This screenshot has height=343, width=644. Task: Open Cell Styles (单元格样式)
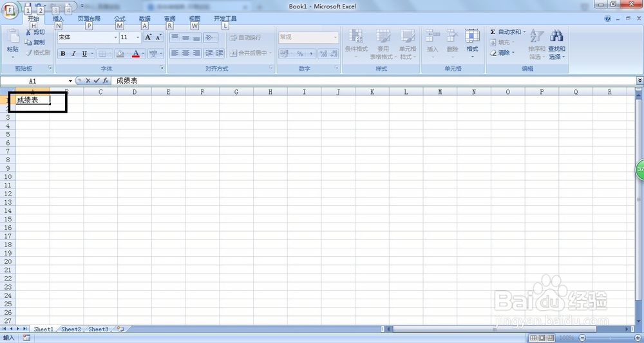click(x=408, y=44)
